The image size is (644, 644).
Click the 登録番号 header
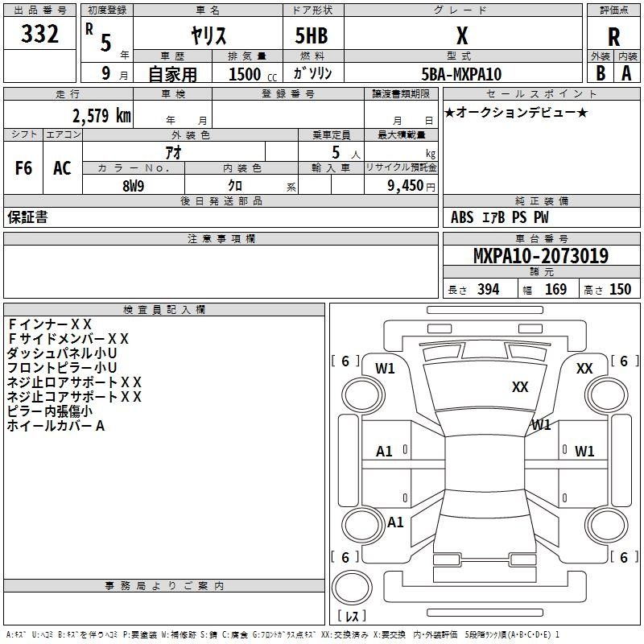pyautogui.click(x=288, y=93)
